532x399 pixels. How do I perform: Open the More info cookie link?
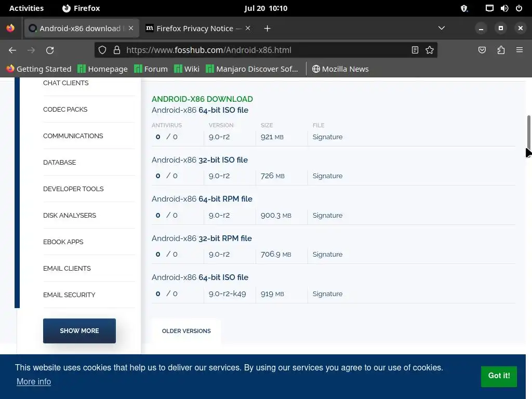(34, 382)
